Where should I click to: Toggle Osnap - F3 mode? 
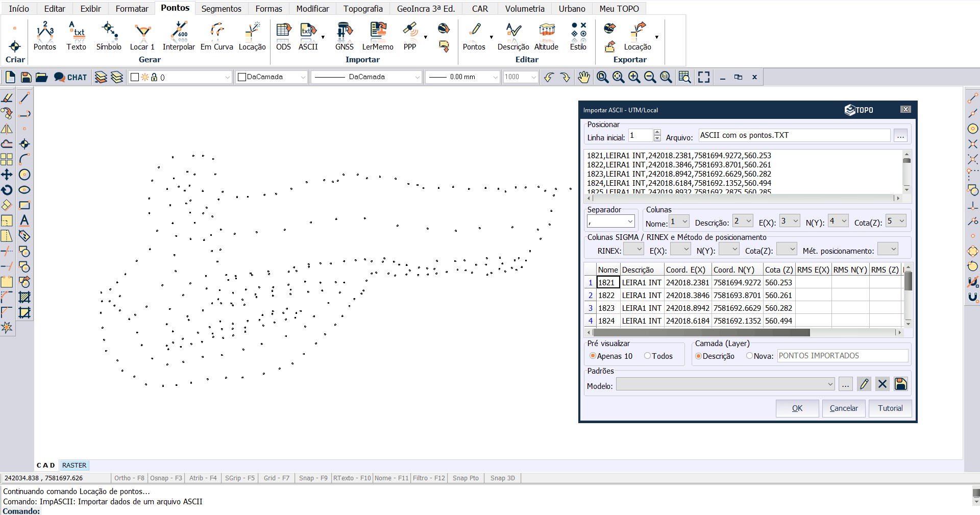(x=166, y=478)
